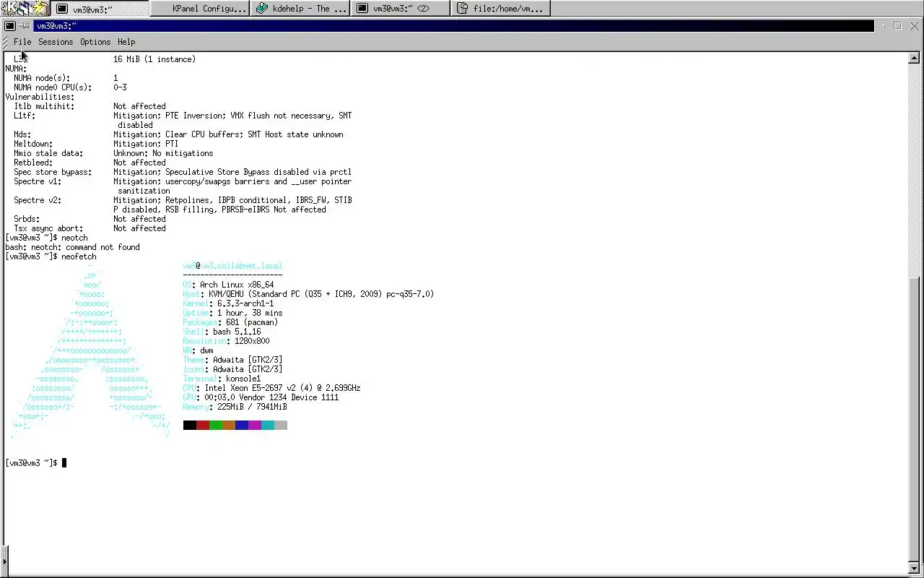Click the 'Intel Xeon E5-2697 v2' CPU line

pyautogui.click(x=271, y=388)
